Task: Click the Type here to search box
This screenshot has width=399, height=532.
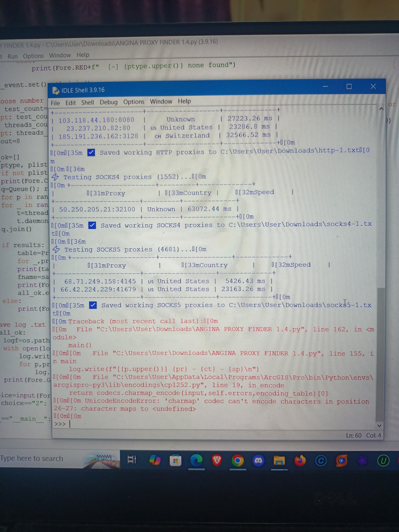Action: click(31, 458)
